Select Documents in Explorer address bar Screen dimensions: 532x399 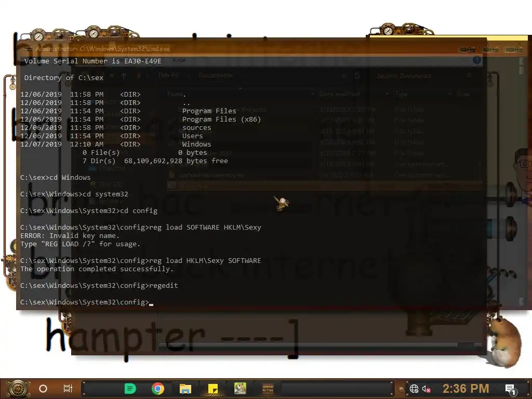pyautogui.click(x=216, y=75)
